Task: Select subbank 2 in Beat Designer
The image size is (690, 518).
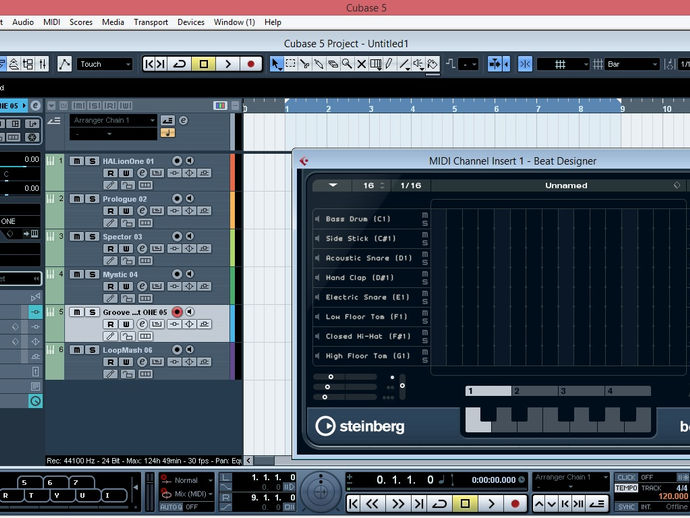Action: click(535, 391)
